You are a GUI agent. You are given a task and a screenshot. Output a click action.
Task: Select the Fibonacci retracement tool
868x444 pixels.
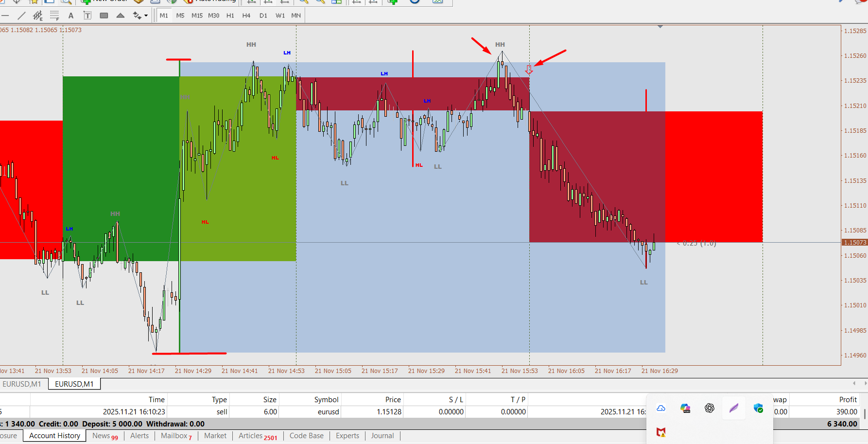click(54, 16)
